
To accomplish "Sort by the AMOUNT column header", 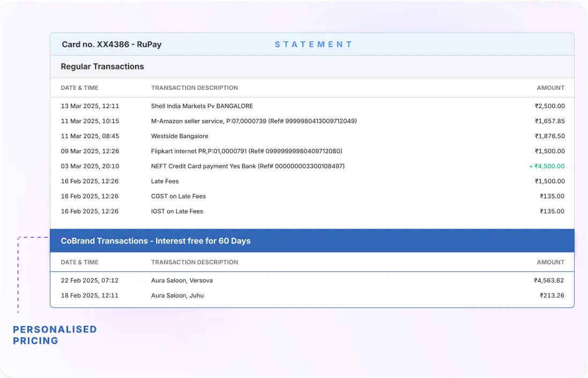I will [x=550, y=87].
